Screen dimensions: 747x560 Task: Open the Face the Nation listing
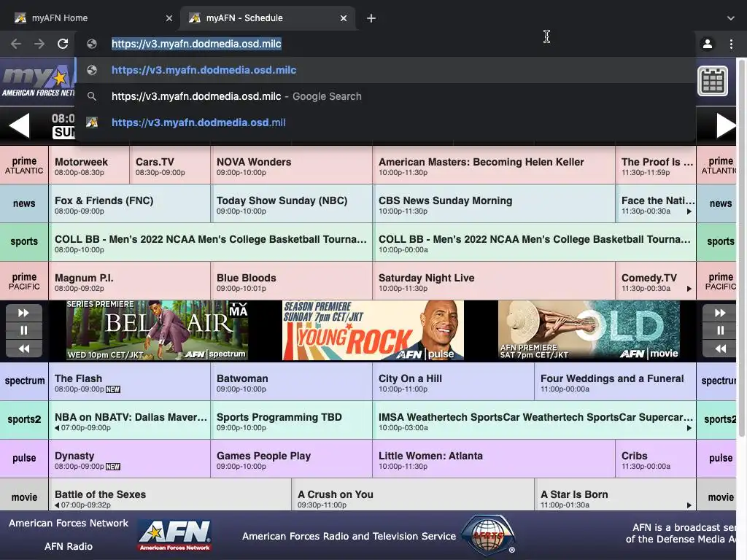tap(656, 204)
